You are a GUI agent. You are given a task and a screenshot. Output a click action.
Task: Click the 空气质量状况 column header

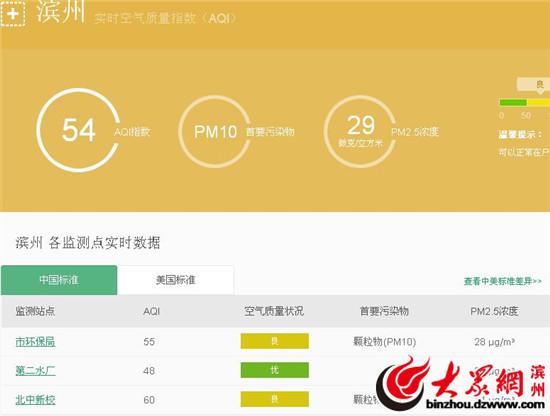click(274, 311)
